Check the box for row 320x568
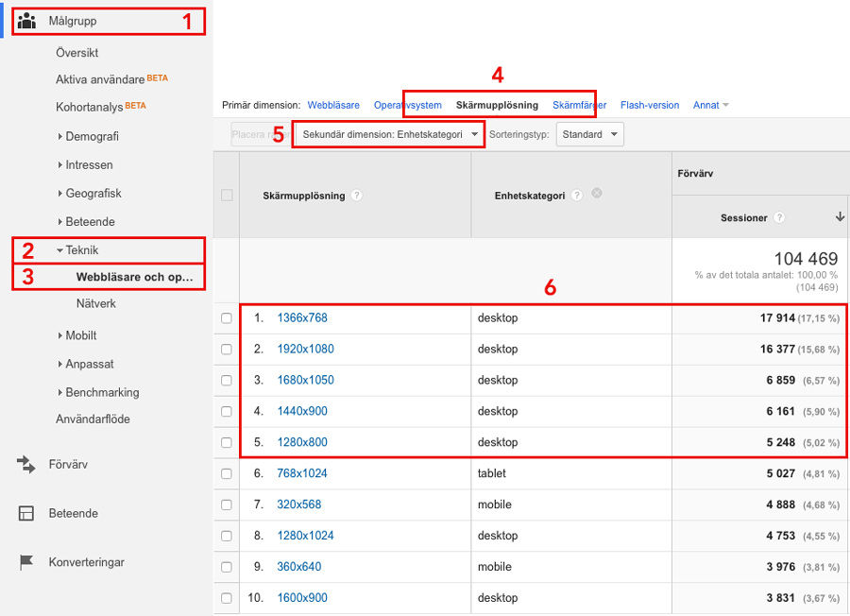This screenshot has width=850, height=616. 227,505
